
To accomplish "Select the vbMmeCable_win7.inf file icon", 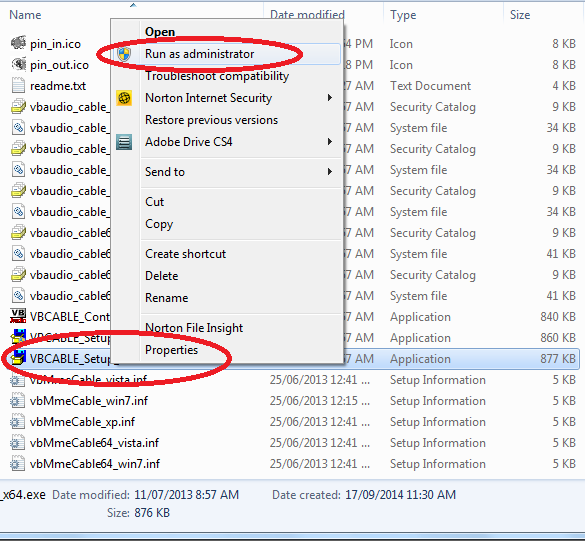I will click(x=18, y=401).
